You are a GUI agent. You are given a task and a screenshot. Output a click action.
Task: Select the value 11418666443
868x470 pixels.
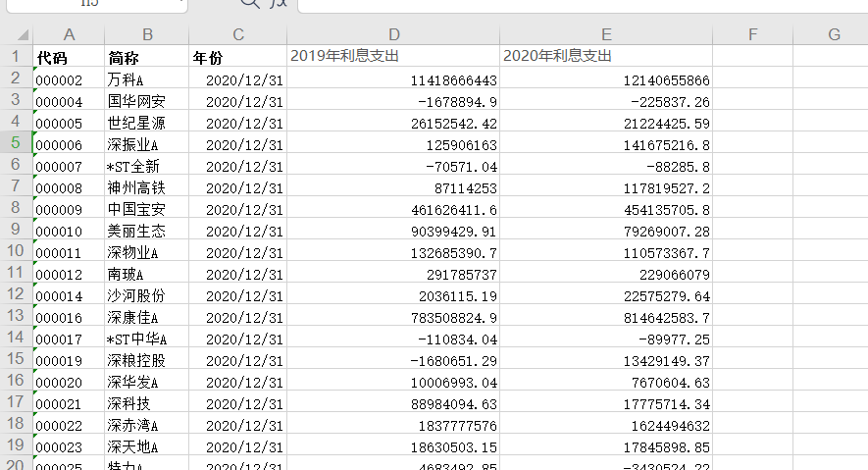393,78
